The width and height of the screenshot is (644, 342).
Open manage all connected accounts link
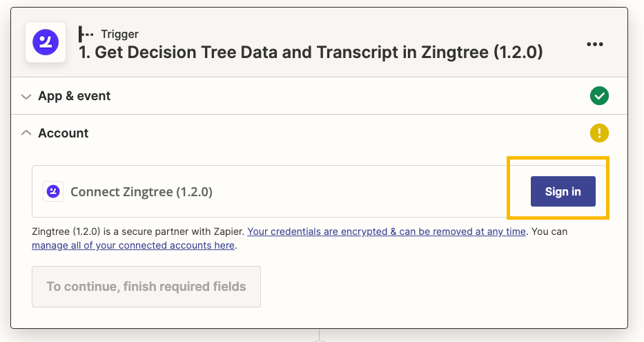click(133, 245)
